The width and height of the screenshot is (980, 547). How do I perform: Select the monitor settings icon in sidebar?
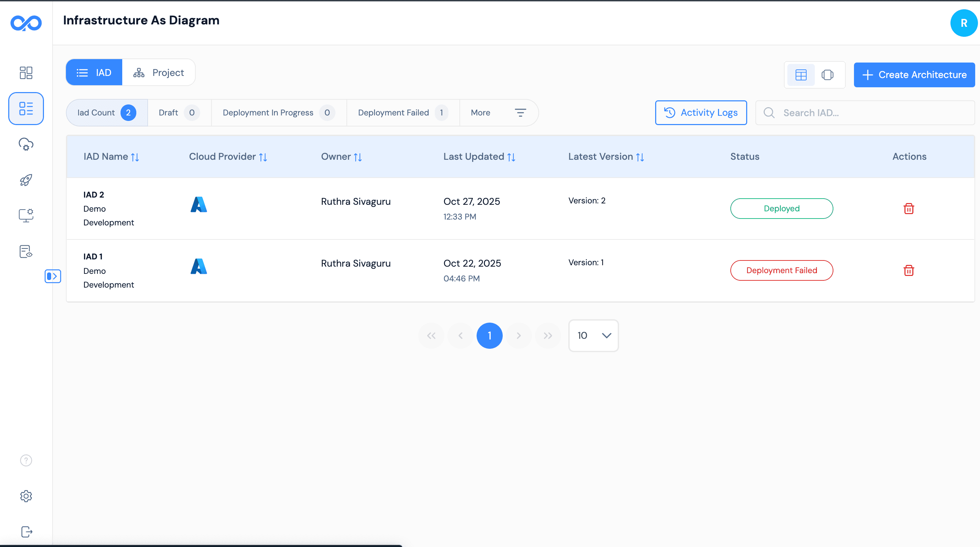26,215
